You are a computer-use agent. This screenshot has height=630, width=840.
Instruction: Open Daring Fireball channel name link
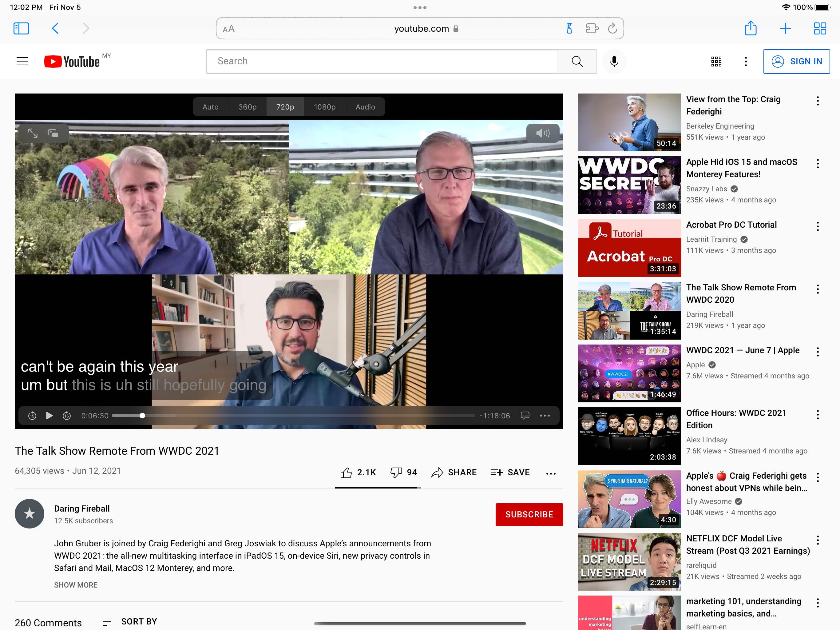pyautogui.click(x=82, y=508)
